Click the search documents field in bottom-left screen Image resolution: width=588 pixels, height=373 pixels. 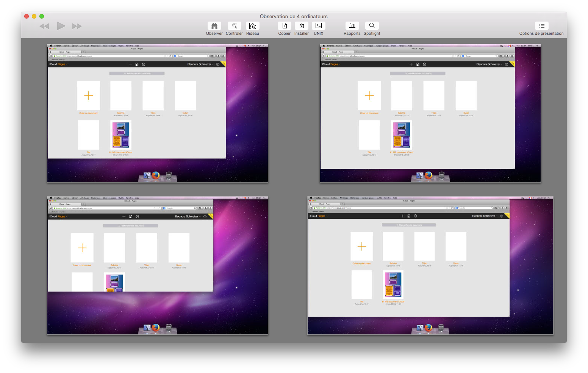130,226
